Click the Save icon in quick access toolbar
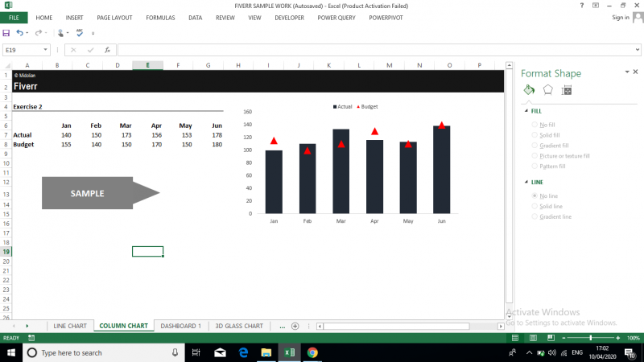 pos(6,33)
